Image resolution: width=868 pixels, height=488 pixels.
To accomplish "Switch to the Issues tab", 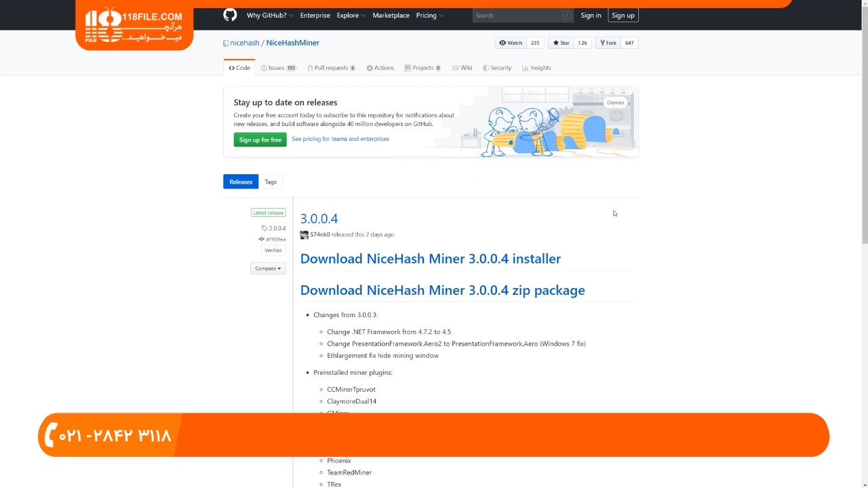I will pos(278,68).
